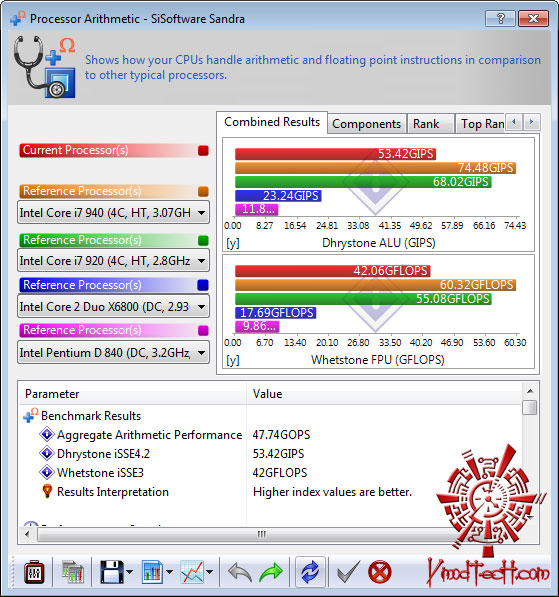559x597 pixels.
Task: Click the floppy disk Save icon
Action: point(112,572)
